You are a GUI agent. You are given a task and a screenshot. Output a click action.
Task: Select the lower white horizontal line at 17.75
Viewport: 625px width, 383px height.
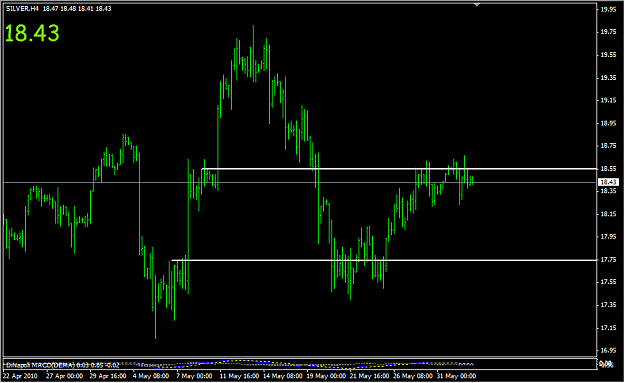(x=384, y=260)
